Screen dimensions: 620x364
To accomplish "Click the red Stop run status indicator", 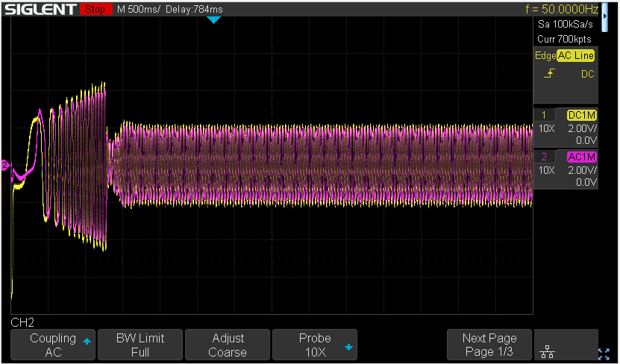I will click(x=95, y=9).
